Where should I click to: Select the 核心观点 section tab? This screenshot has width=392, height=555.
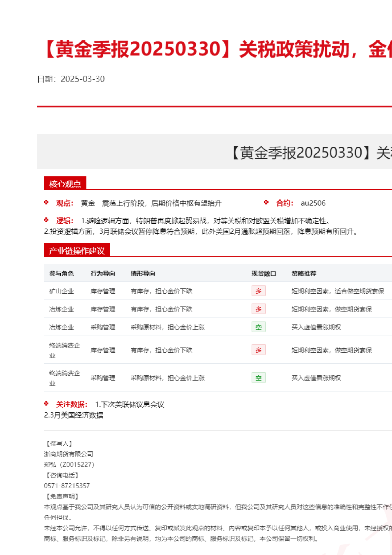[x=65, y=184]
